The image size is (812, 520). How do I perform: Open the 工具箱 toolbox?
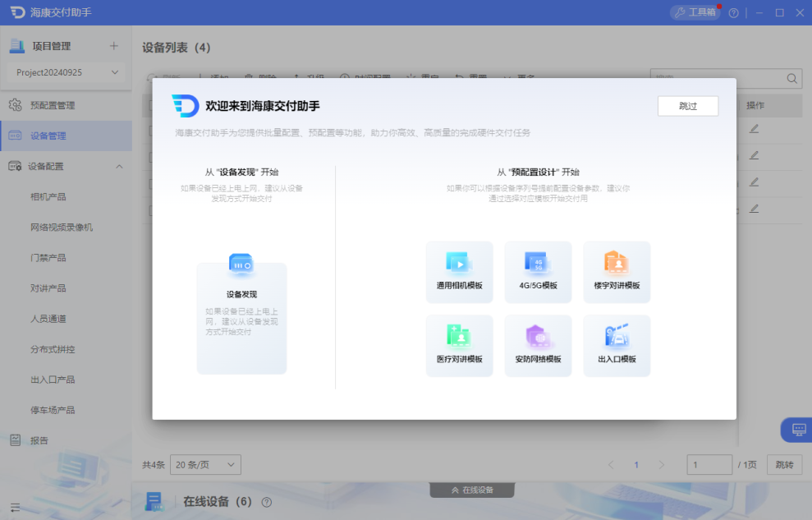coord(695,12)
